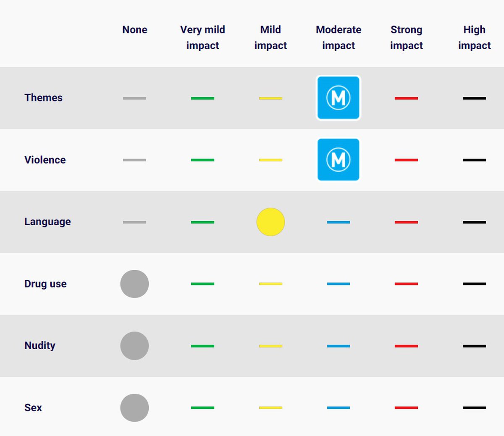Click the yellow Mild dash for Nudity
This screenshot has height=436, width=504.
270,346
